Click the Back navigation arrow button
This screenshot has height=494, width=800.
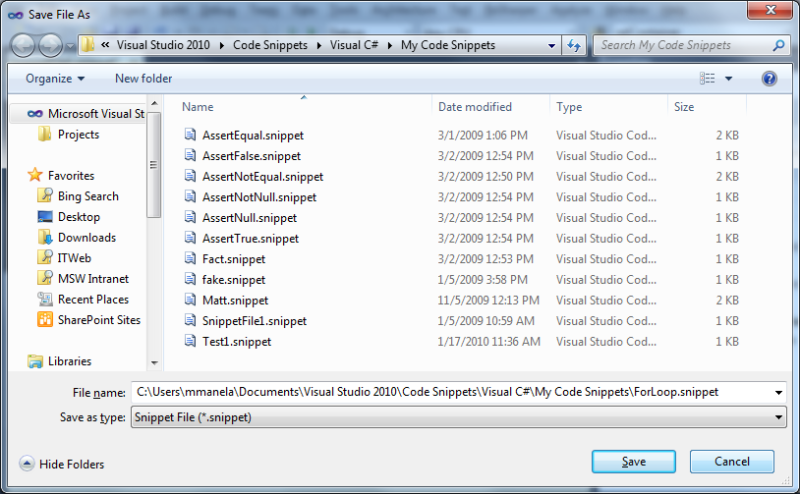23,45
